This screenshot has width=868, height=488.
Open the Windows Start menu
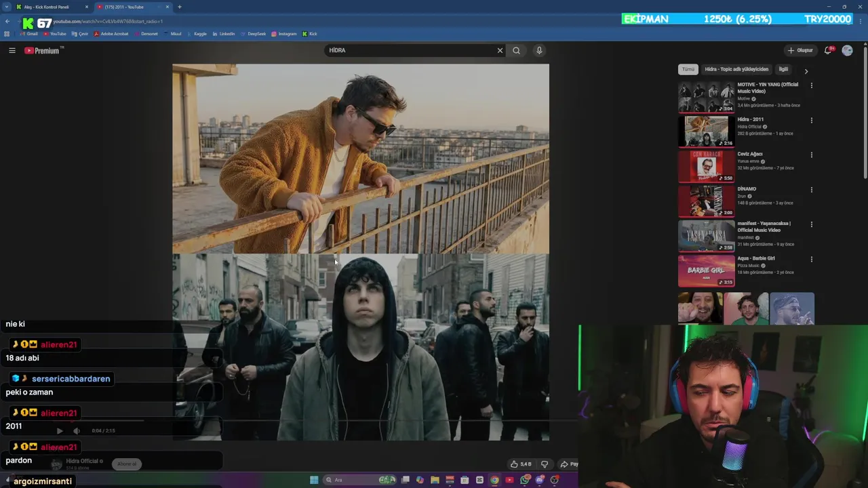pos(314,480)
